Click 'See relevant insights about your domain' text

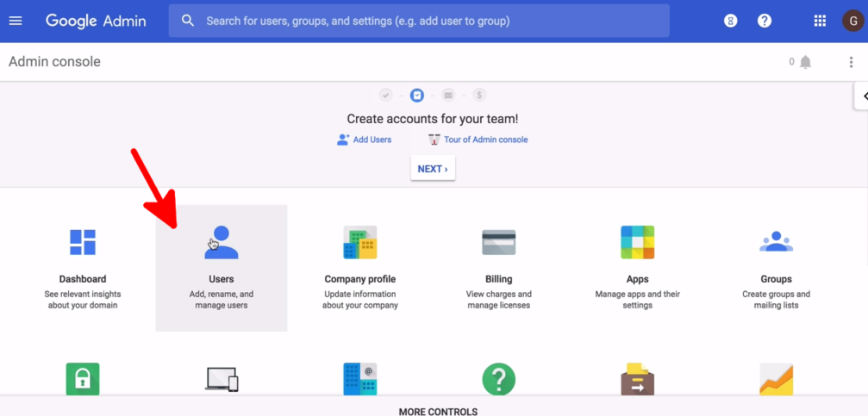83,299
